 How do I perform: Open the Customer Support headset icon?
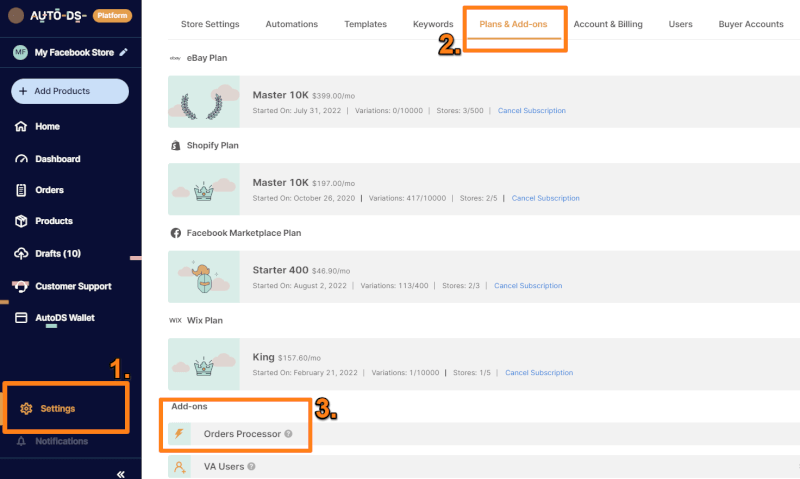[21, 286]
